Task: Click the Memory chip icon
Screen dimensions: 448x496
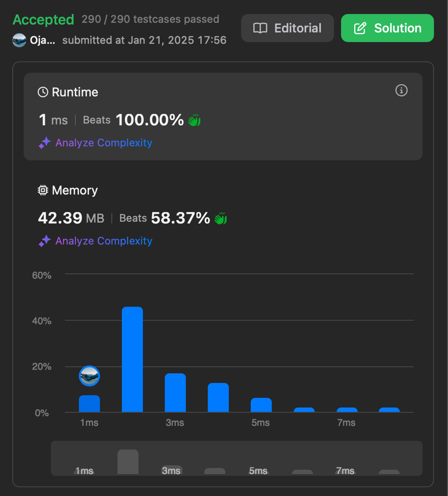Action: [43, 190]
